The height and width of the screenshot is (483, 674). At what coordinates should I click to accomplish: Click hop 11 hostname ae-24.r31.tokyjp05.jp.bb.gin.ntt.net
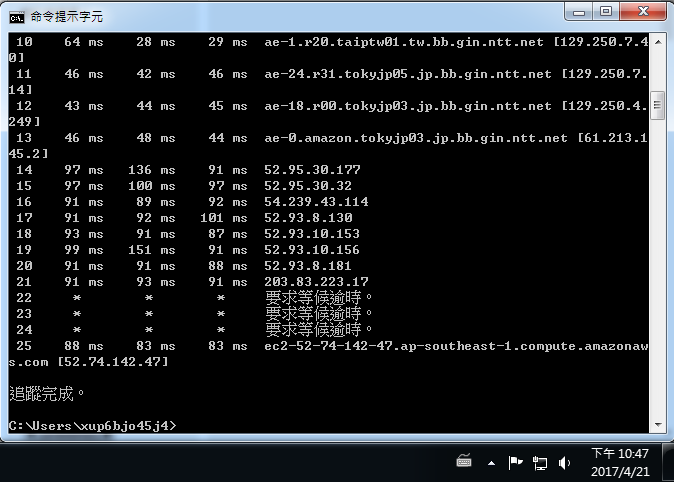pos(407,74)
